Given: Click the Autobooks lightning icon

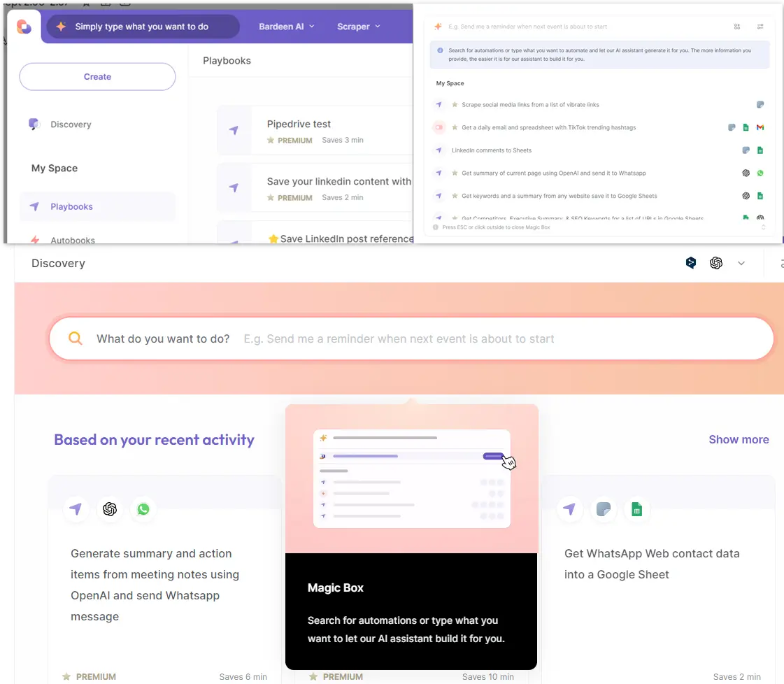Looking at the screenshot, I should (34, 240).
